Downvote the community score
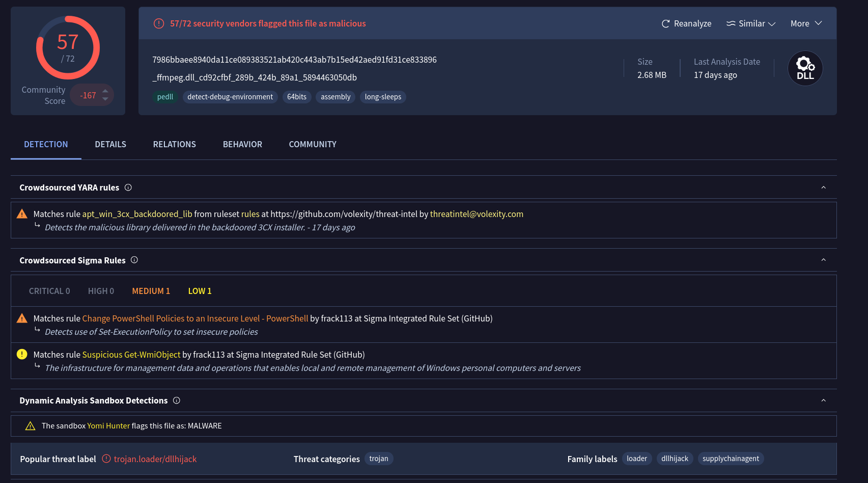Image resolution: width=868 pixels, height=483 pixels. click(105, 99)
